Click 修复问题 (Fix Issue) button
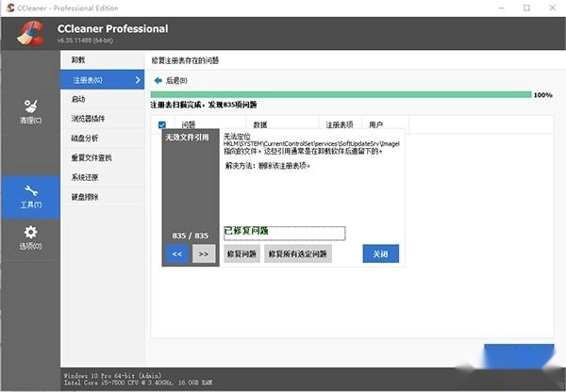Viewport: 566px width, 392px height. [x=241, y=253]
